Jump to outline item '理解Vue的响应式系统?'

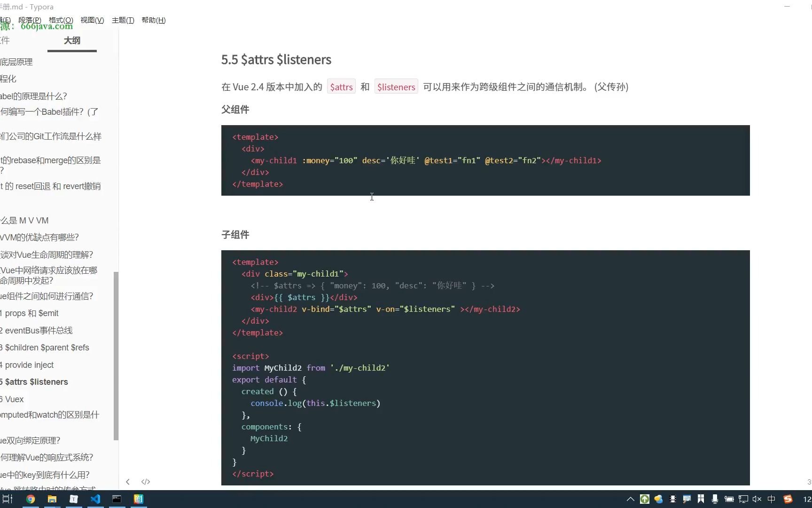click(x=47, y=458)
